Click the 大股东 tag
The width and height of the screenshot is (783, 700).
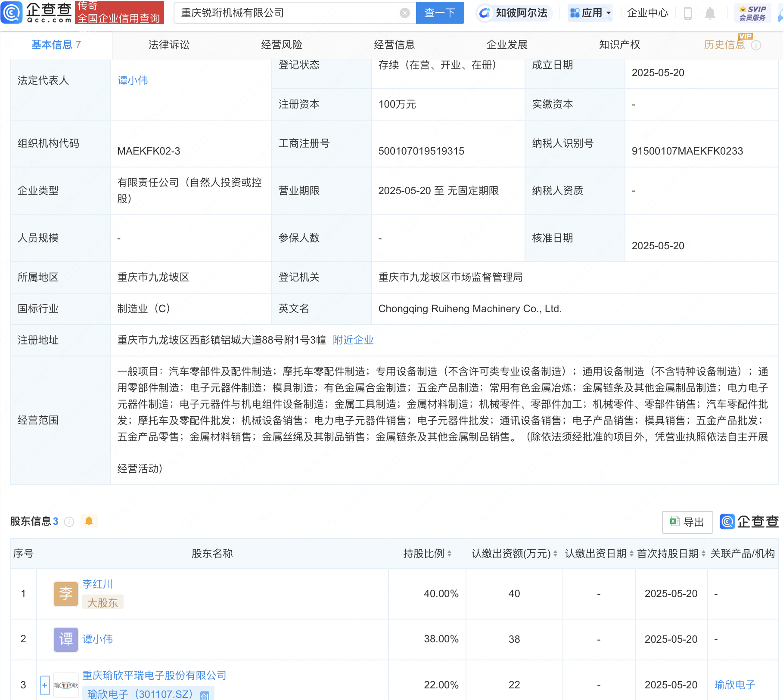(103, 603)
